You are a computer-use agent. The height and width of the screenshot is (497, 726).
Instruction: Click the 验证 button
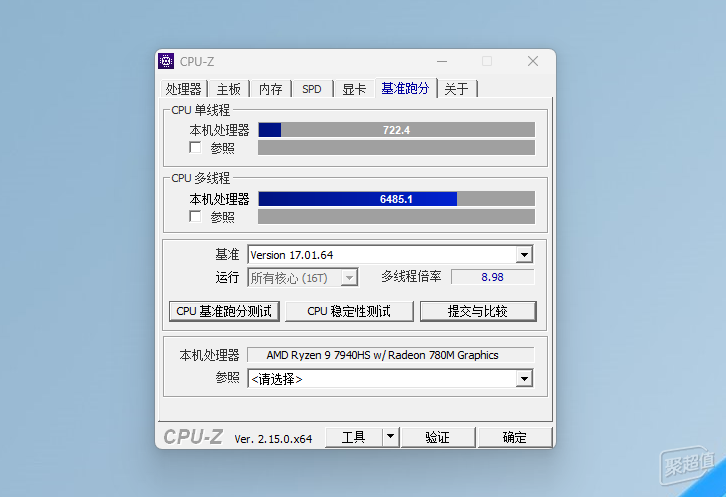pos(438,437)
